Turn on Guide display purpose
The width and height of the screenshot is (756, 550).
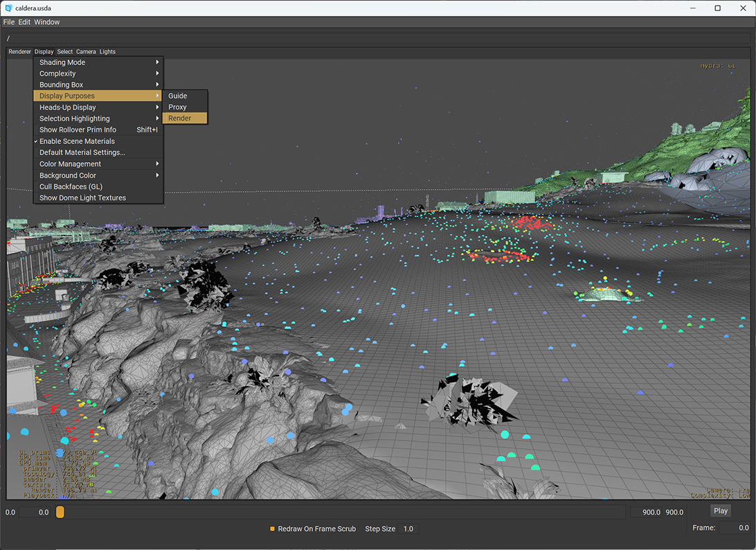point(177,96)
